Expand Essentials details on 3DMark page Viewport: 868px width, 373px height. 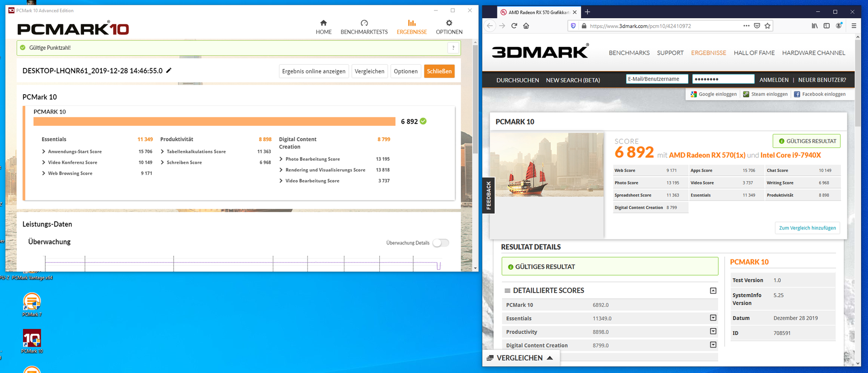point(713,318)
